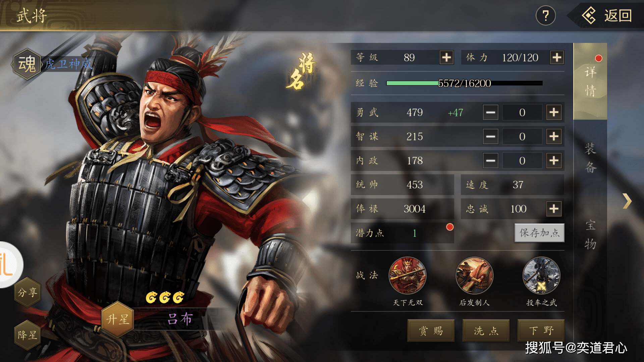This screenshot has height=362, width=644.
Task: Switch to the 宝物 treasure tab
Action: click(x=590, y=235)
